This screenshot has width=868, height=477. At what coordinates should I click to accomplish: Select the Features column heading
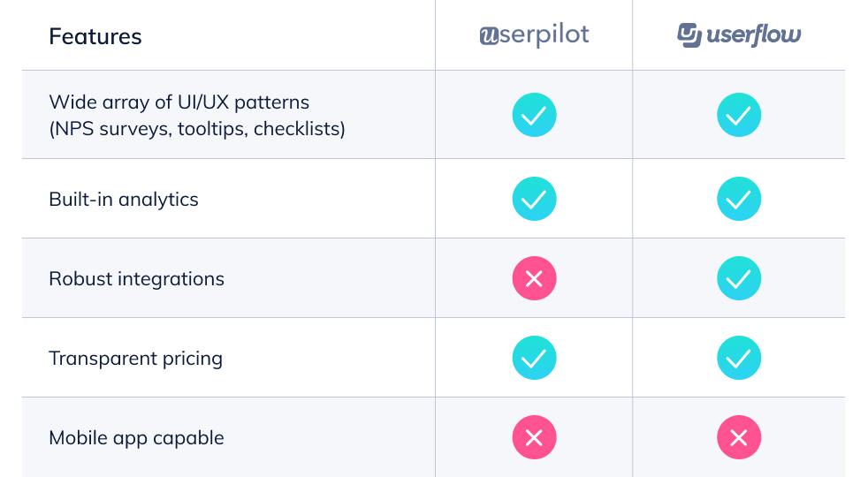click(x=95, y=36)
